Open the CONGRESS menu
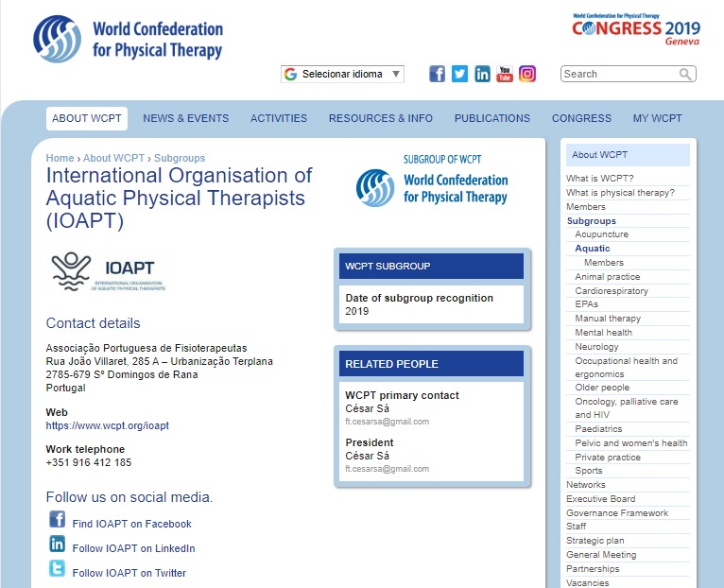The image size is (724, 588). pos(582,118)
